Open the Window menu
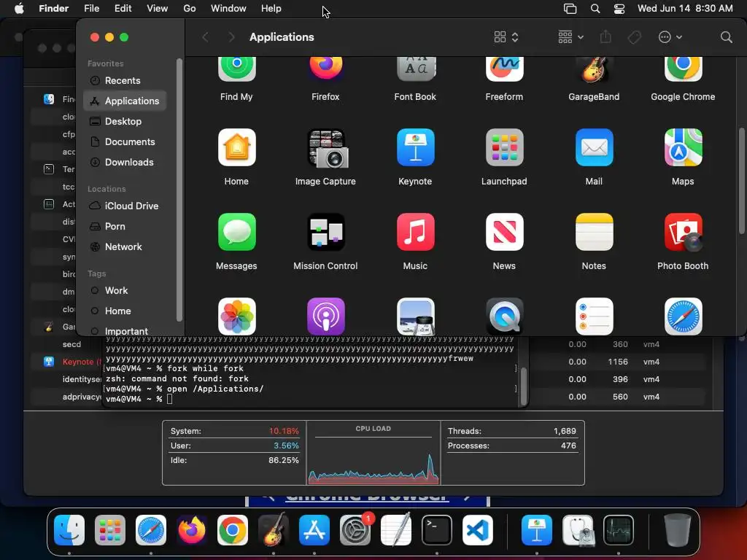Viewport: 747px width, 560px height. (x=228, y=9)
